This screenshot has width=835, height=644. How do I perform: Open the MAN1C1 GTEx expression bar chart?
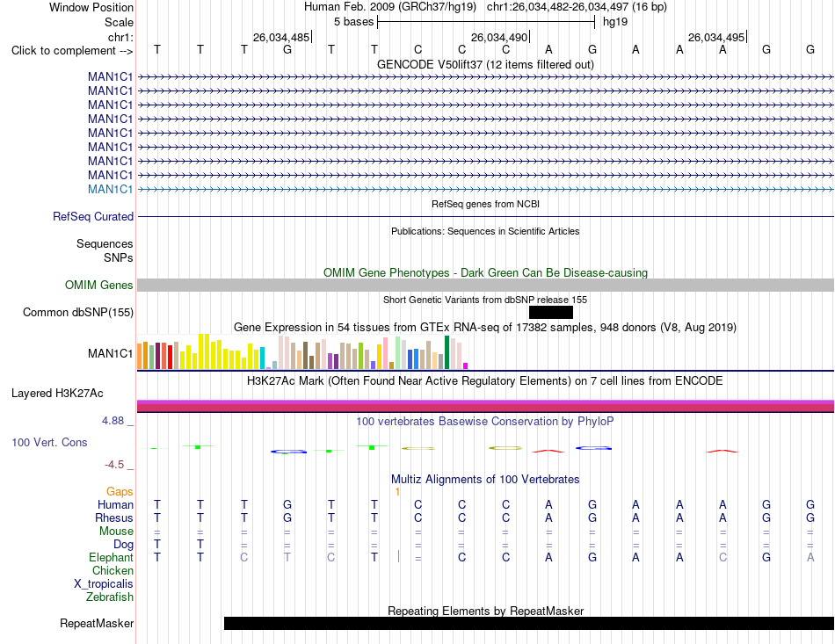pyautogui.click(x=302, y=351)
